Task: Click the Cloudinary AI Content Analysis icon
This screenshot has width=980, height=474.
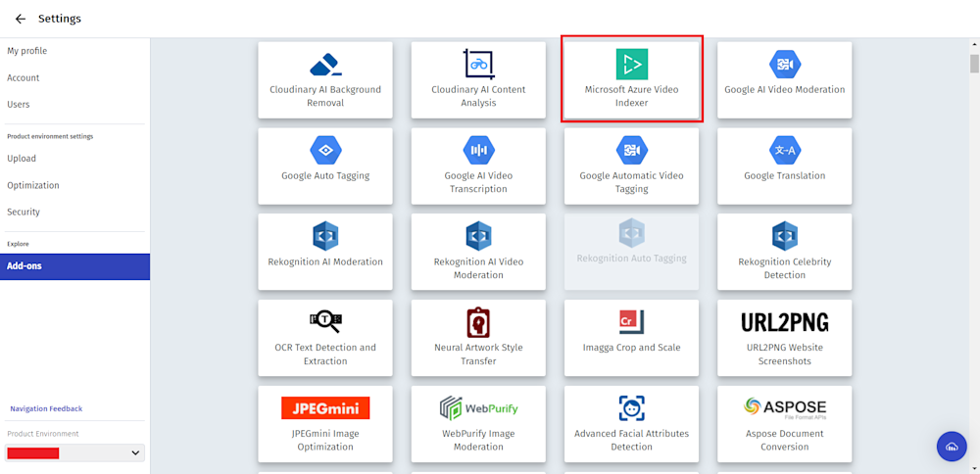Action: pyautogui.click(x=479, y=64)
